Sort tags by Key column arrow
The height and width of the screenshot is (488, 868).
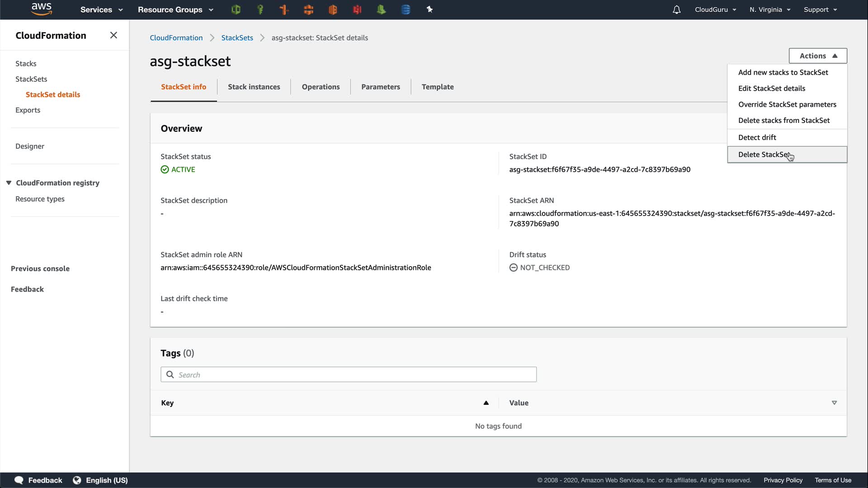tap(486, 403)
